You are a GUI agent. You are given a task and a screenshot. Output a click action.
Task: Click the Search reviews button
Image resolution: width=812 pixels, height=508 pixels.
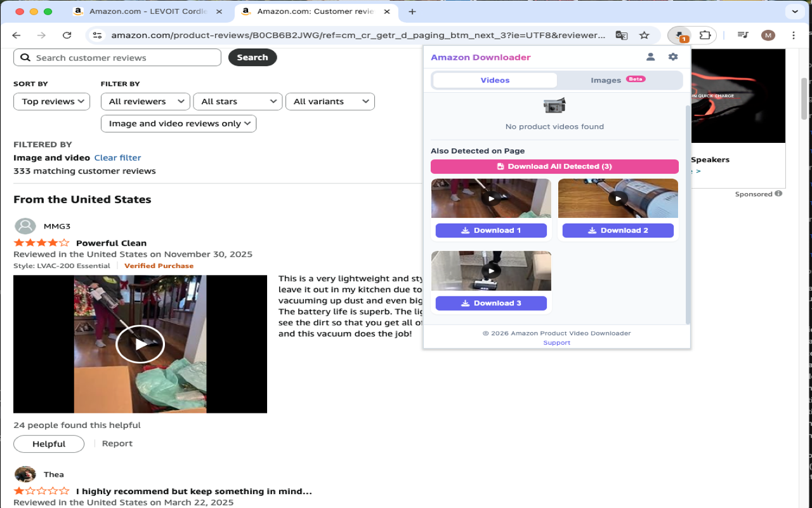tap(252, 57)
